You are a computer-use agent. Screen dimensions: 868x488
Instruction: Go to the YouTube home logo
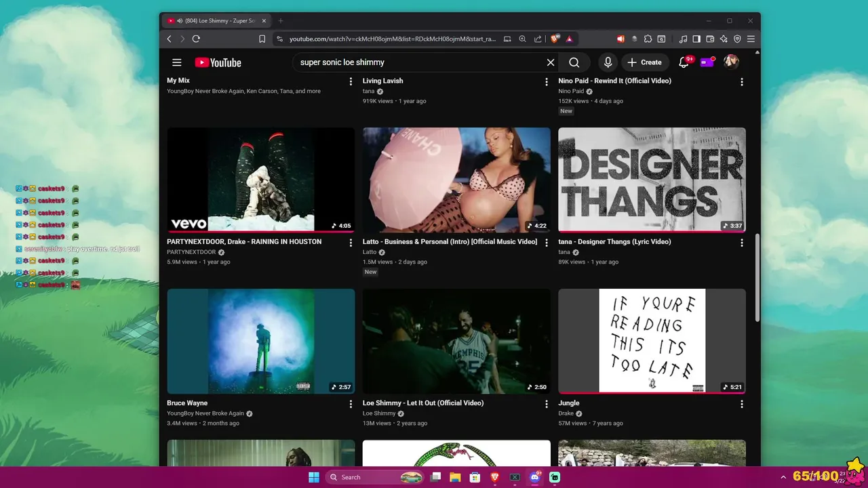218,62
